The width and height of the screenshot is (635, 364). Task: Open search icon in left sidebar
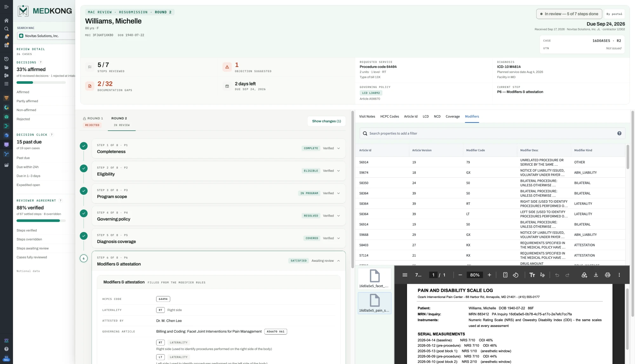6,29
